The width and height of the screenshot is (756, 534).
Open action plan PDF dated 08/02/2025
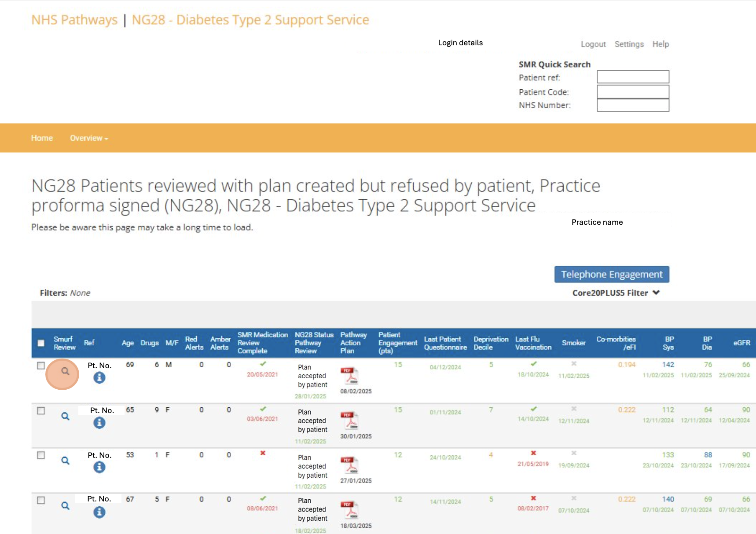[350, 376]
